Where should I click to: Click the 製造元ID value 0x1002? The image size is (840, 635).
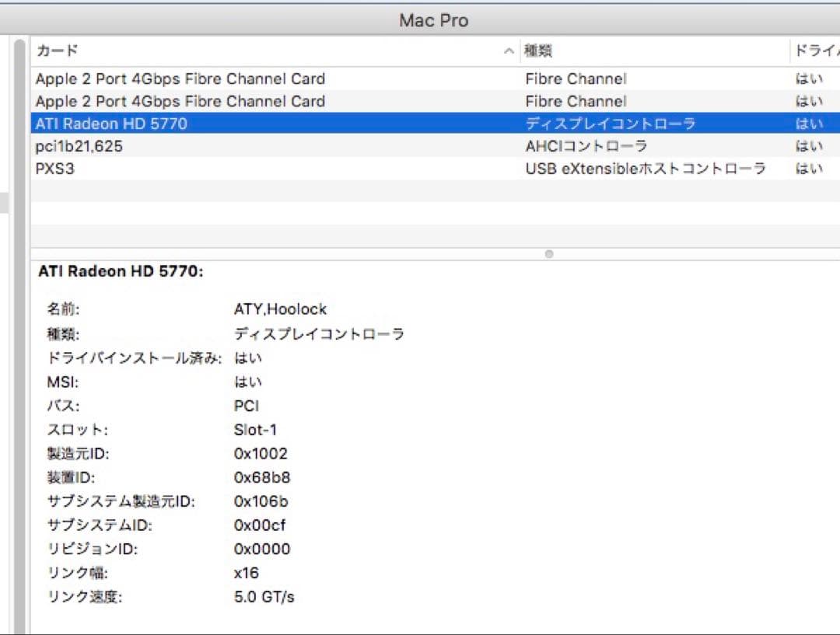click(x=261, y=453)
